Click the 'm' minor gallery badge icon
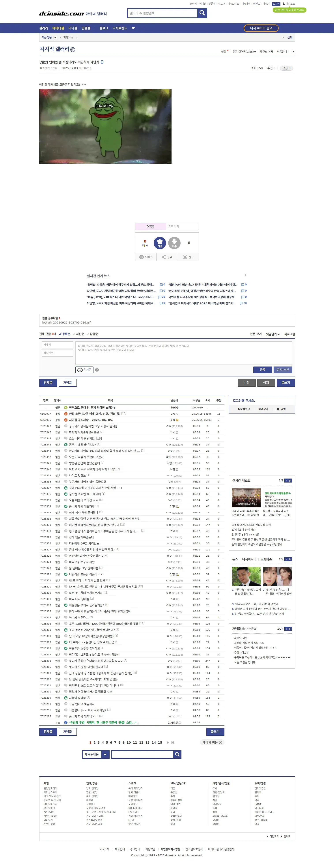This screenshot has width=334, height=868. pos(72,50)
